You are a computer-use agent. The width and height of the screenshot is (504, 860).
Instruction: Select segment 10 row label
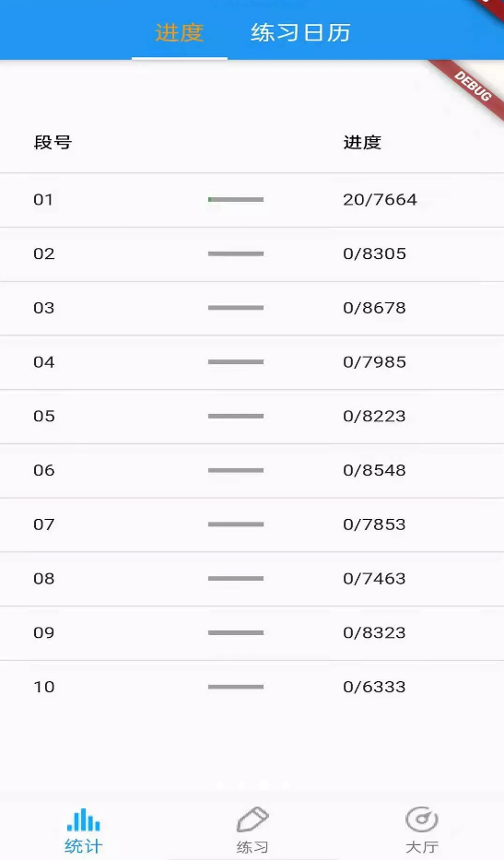(x=44, y=687)
